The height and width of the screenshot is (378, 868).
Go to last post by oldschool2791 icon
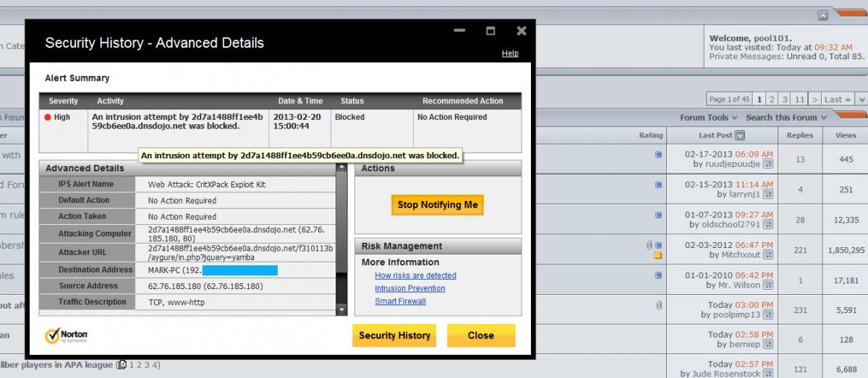[768, 225]
